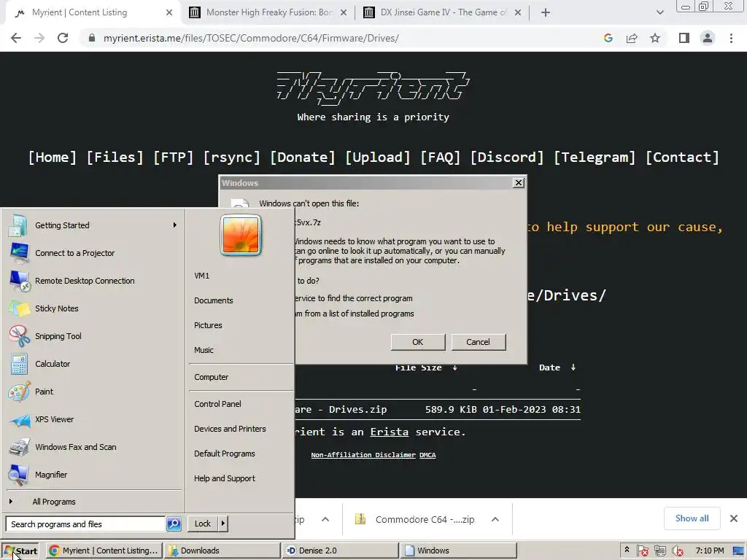
Task: Sort listing by Date arrow
Action: [x=573, y=367]
